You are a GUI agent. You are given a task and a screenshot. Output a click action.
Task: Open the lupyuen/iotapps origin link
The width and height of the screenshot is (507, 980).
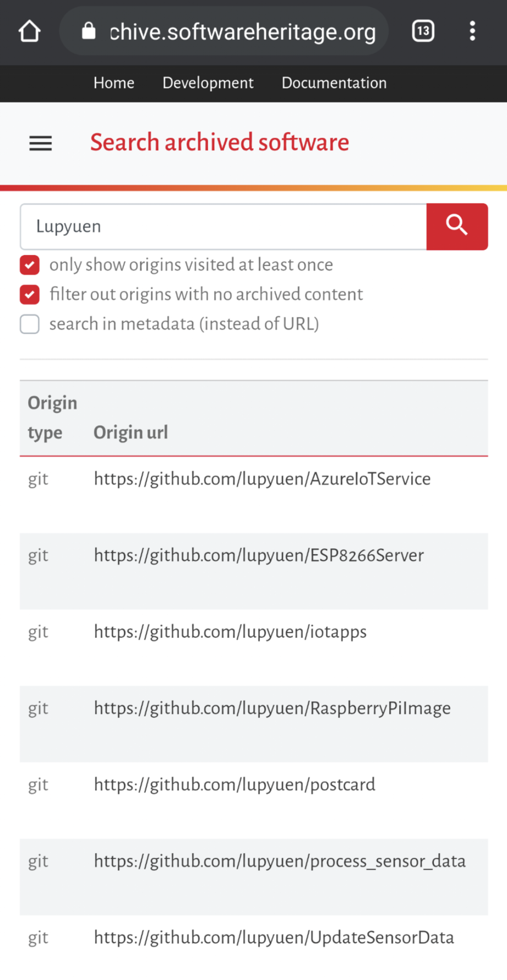click(230, 632)
